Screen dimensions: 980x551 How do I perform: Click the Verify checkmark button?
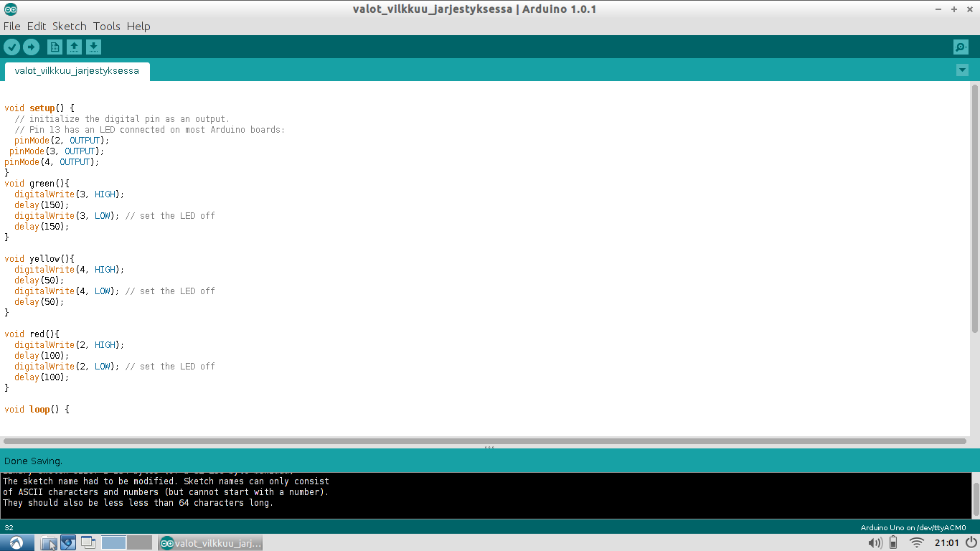[11, 47]
